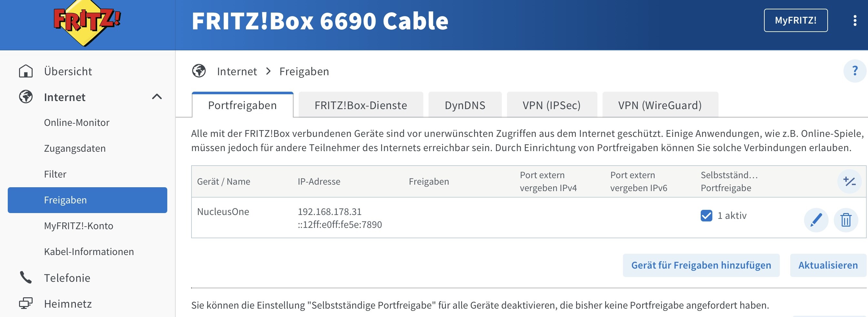Switch to the FRITZ!Box-Dienste tab
The width and height of the screenshot is (868, 317).
[361, 105]
